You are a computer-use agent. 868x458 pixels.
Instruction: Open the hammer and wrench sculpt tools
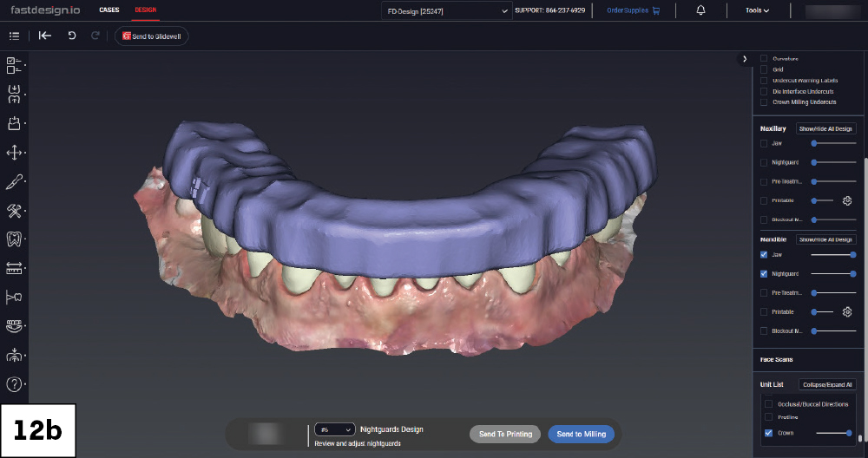click(x=14, y=211)
